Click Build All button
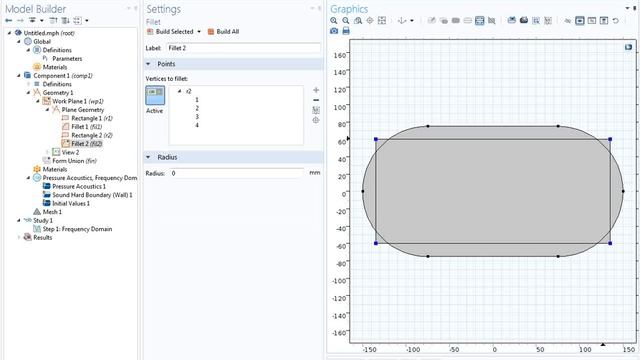This screenshot has height=360, width=640. (x=223, y=31)
